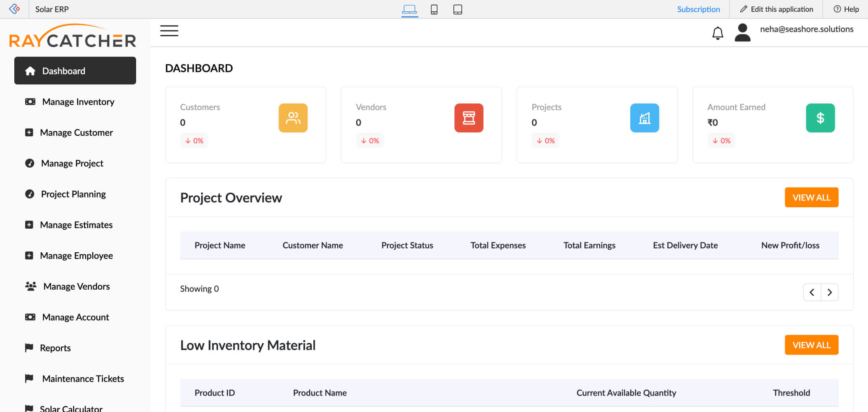Select the Maintenance Tickets menu item
Viewport: 868px width, 412px height.
coord(83,378)
